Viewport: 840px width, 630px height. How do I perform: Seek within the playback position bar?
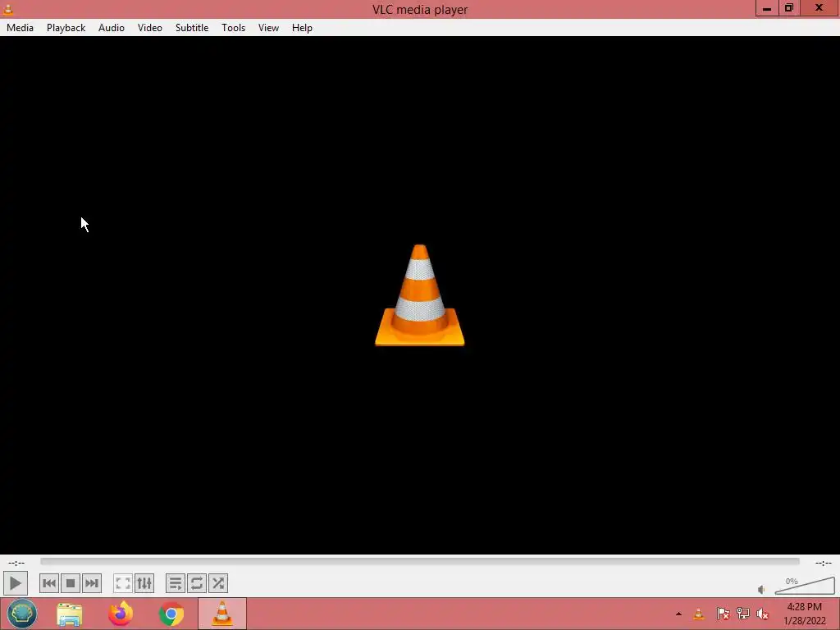tap(420, 561)
